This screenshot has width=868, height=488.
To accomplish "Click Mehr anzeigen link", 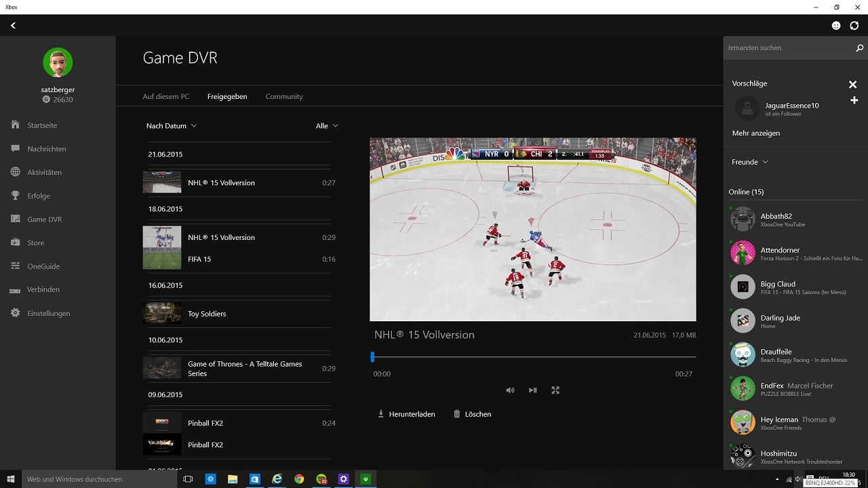I will coord(756,133).
